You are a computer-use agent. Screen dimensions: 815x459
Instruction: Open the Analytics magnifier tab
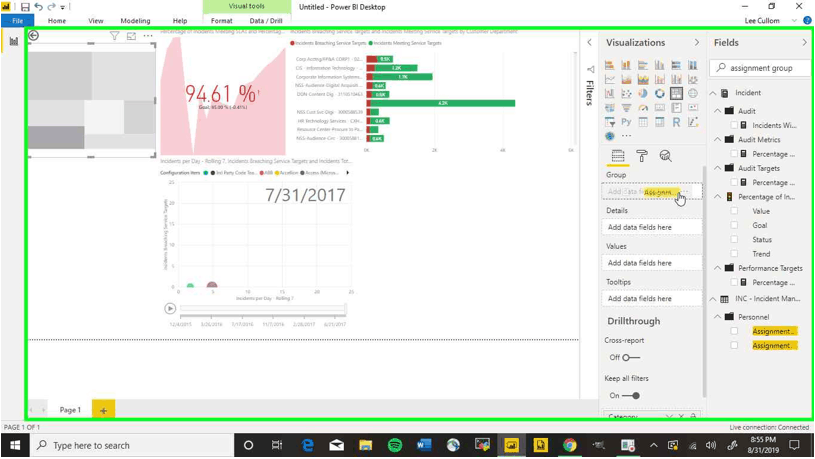pos(665,156)
